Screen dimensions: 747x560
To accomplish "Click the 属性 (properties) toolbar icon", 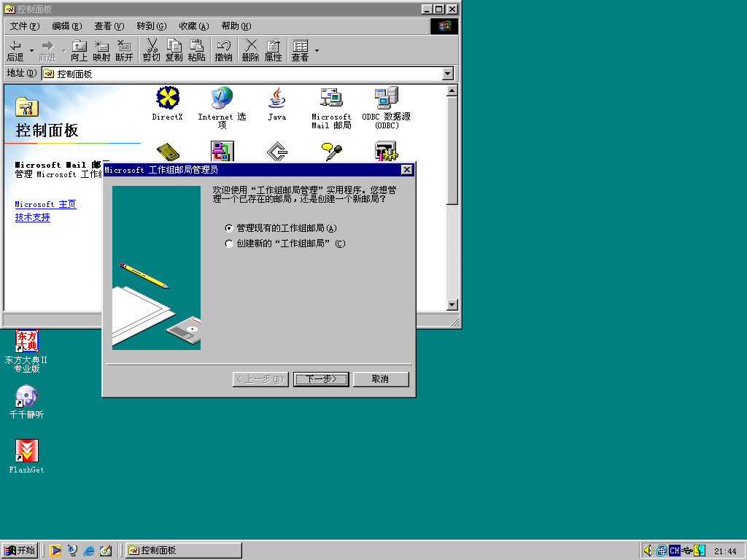I will tap(273, 50).
